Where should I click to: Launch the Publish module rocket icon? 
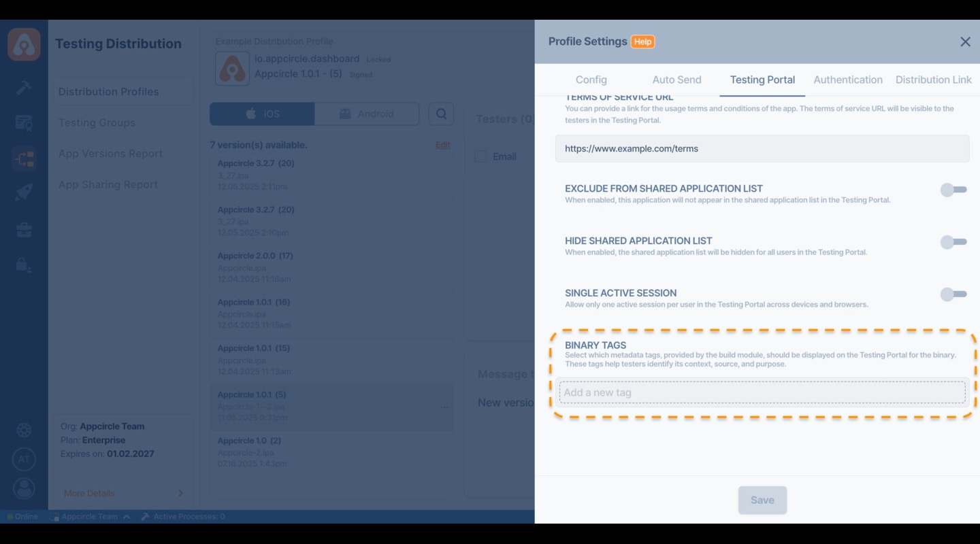(24, 191)
